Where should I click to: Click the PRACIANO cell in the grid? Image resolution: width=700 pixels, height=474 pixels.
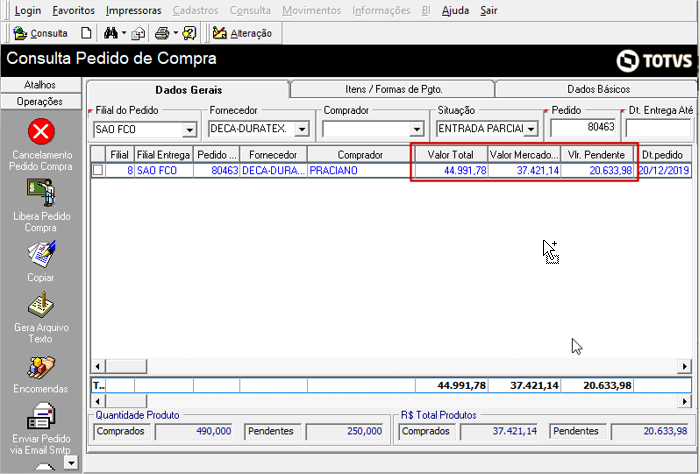[x=361, y=170]
